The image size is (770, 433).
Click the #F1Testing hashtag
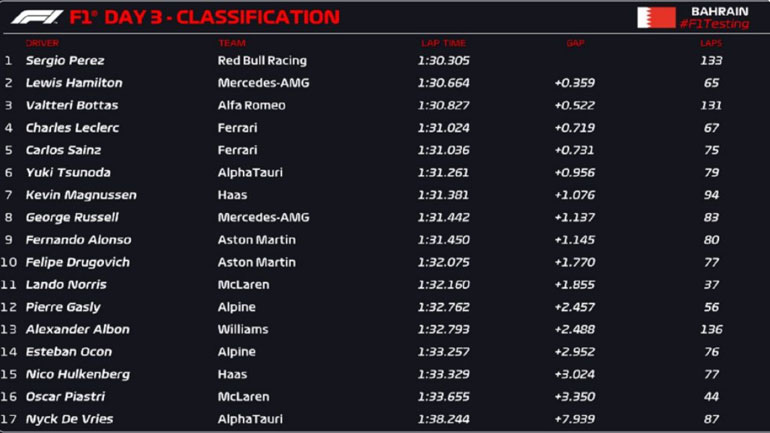(713, 24)
